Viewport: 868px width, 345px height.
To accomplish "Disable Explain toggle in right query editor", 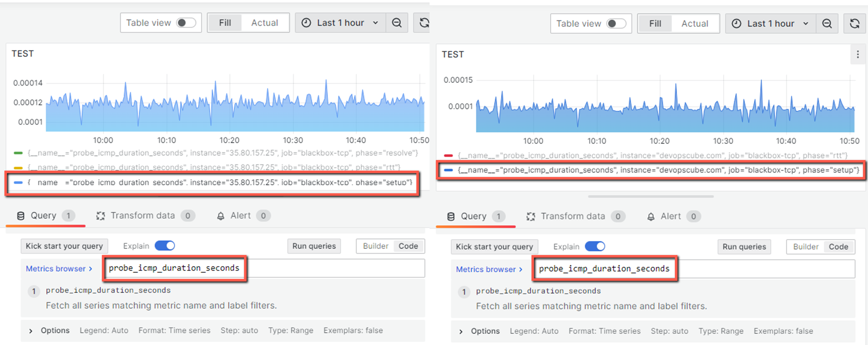I will (x=595, y=246).
